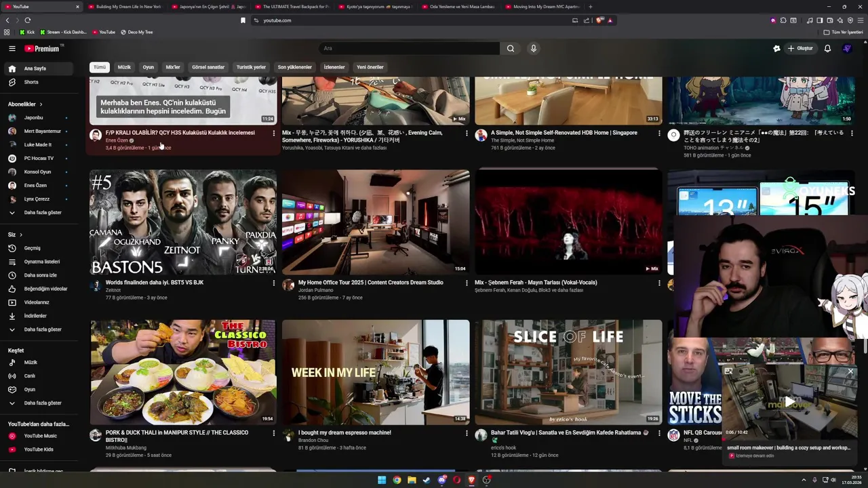Open Beğendiğim videolar liked videos

click(x=37, y=289)
